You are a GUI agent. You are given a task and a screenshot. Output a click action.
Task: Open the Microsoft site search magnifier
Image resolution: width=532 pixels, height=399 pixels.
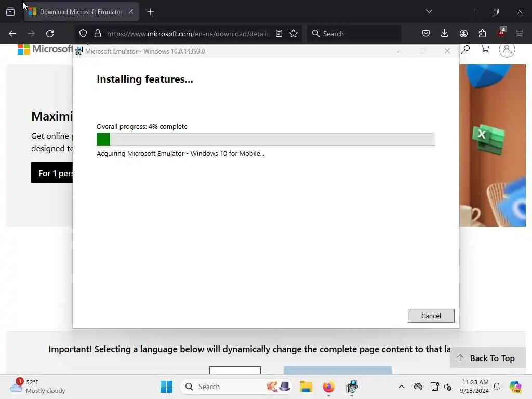click(x=465, y=49)
